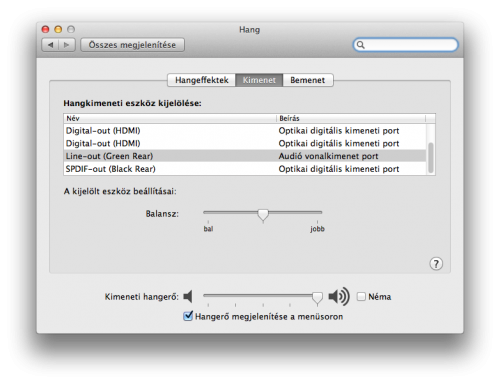Viewport: 500px width, 384px height.
Task: Adjust the Balansz slider thumb
Action: pos(263,215)
